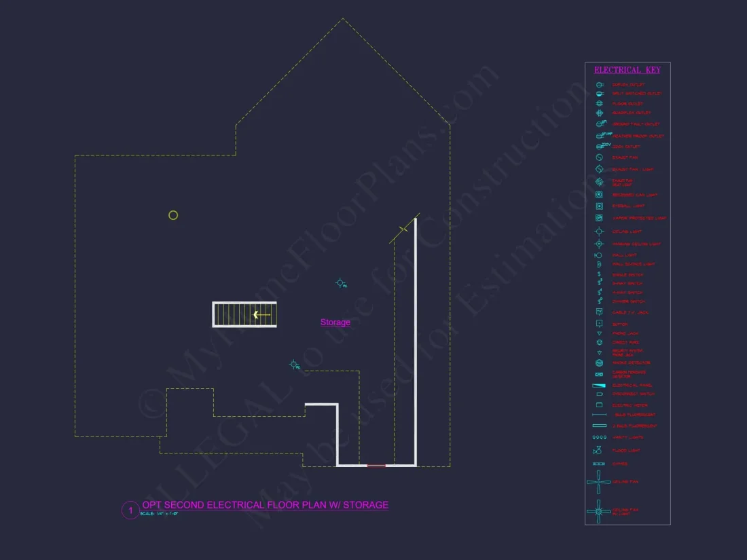Click the electrical panel symbol in the key
Image resolution: width=747 pixels, height=560 pixels.
[599, 385]
